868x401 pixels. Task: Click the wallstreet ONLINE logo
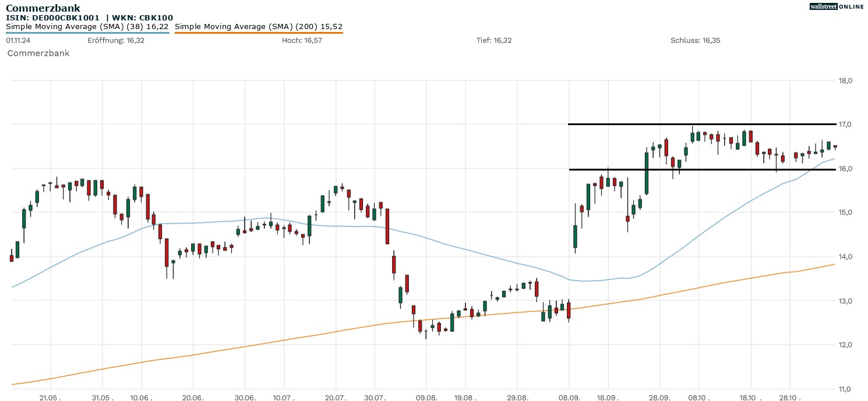pos(837,6)
